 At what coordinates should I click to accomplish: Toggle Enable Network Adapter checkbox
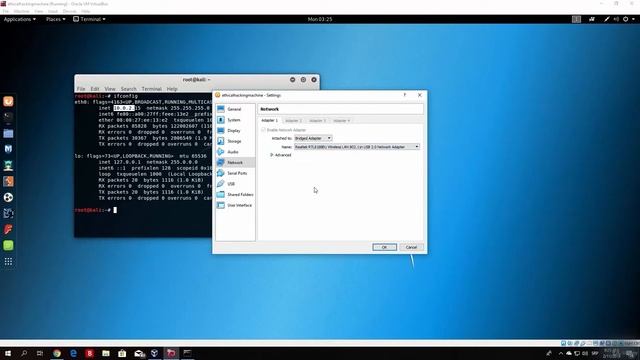point(263,130)
